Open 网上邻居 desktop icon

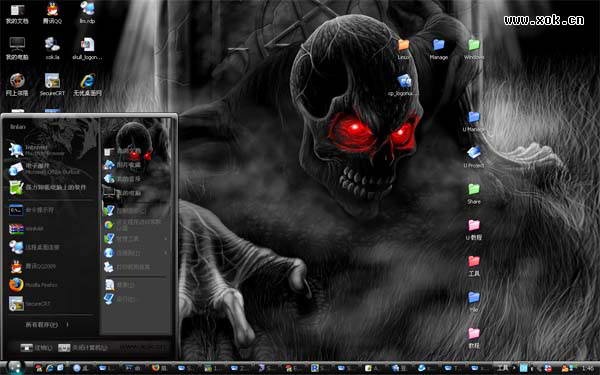pyautogui.click(x=17, y=85)
